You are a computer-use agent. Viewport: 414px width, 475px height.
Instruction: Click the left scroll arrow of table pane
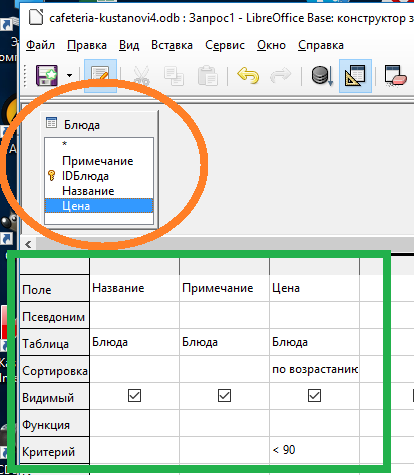pyautogui.click(x=28, y=244)
